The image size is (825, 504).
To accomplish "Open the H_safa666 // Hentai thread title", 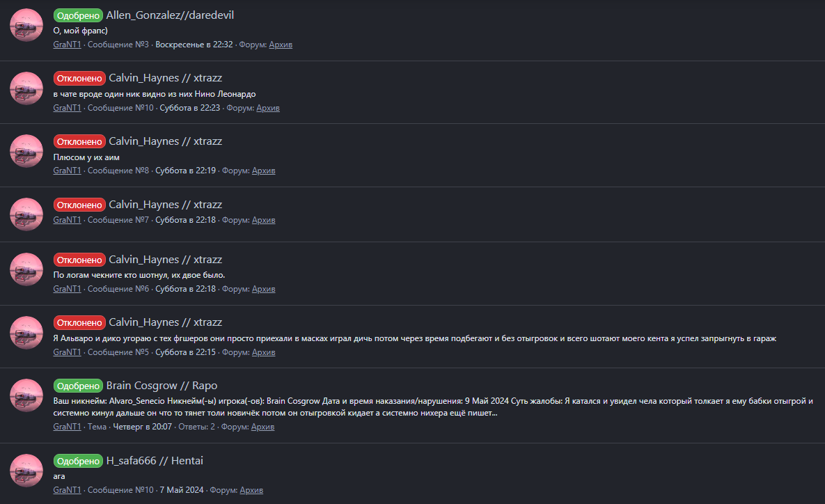I will (155, 461).
